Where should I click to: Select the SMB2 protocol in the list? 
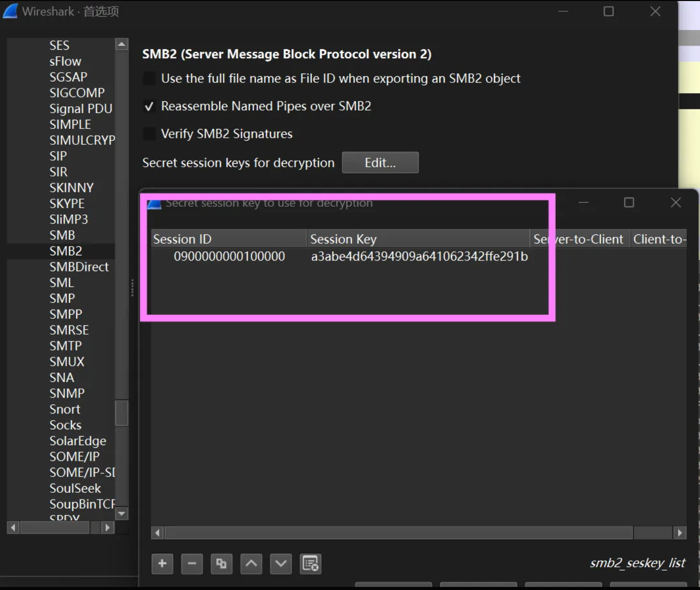[x=65, y=251]
